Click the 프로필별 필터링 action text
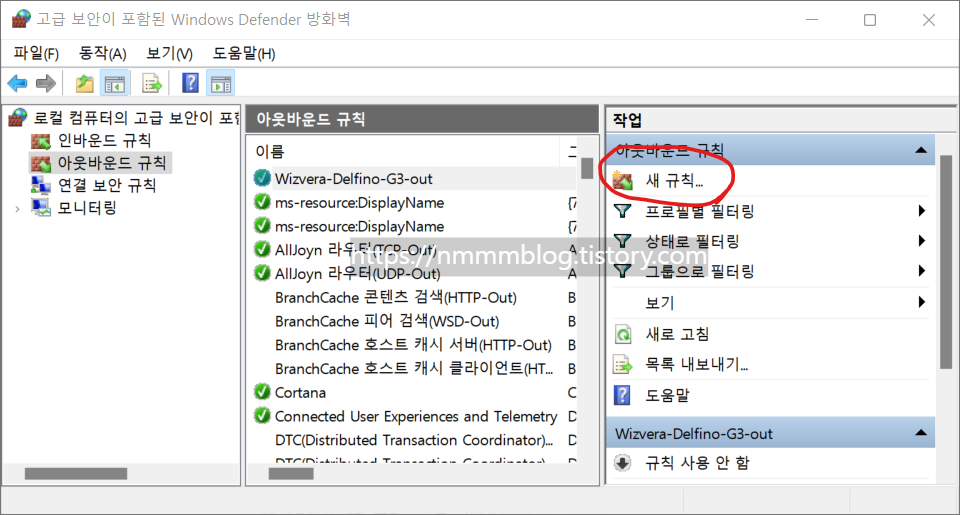 pos(700,211)
